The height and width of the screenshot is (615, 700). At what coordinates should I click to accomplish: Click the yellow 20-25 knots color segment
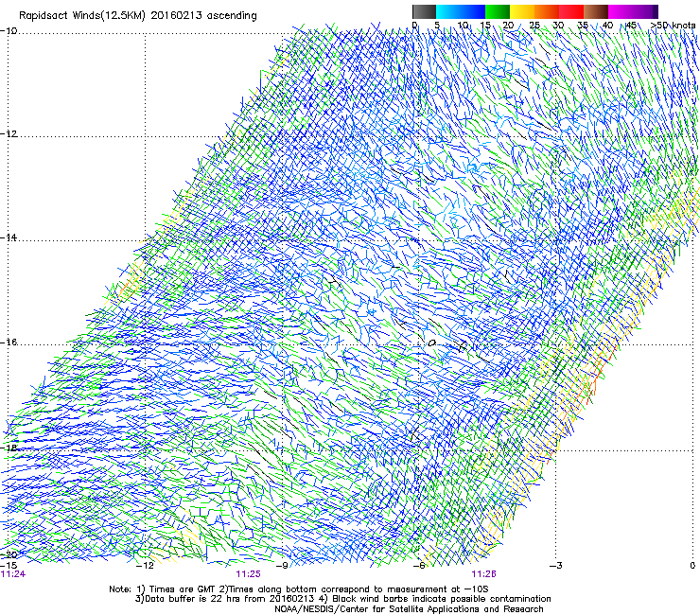point(522,11)
